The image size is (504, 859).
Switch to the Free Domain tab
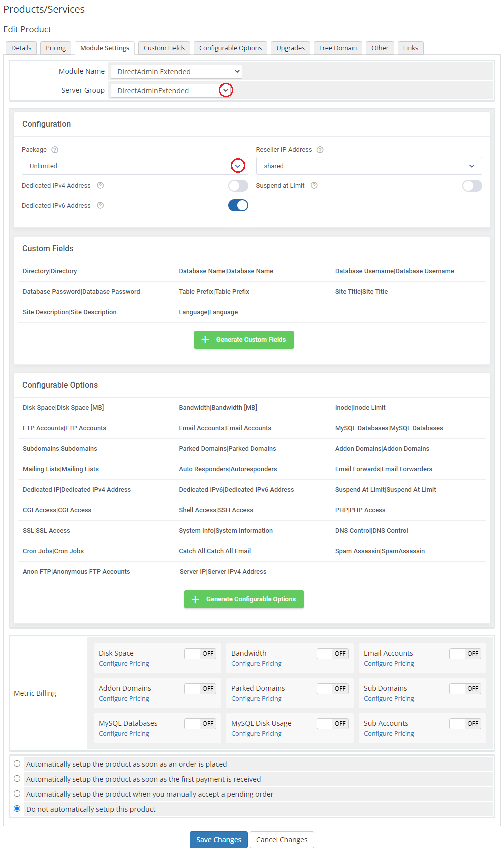click(338, 48)
